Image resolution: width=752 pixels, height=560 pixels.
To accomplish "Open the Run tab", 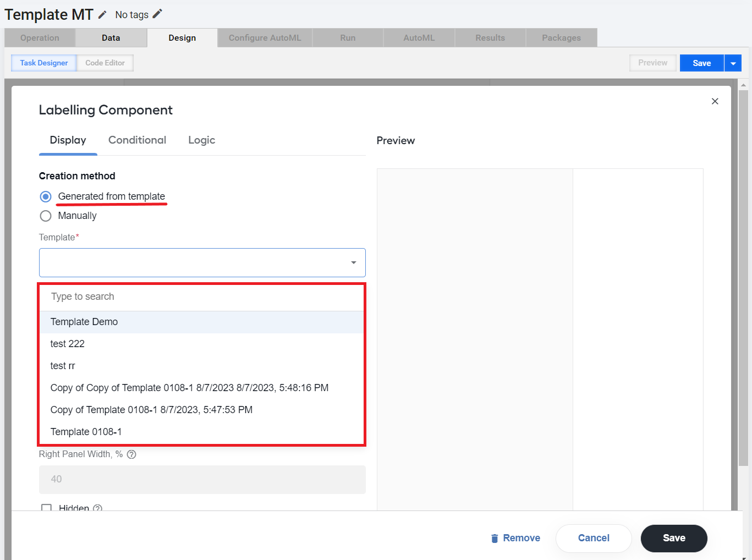I will click(x=348, y=37).
